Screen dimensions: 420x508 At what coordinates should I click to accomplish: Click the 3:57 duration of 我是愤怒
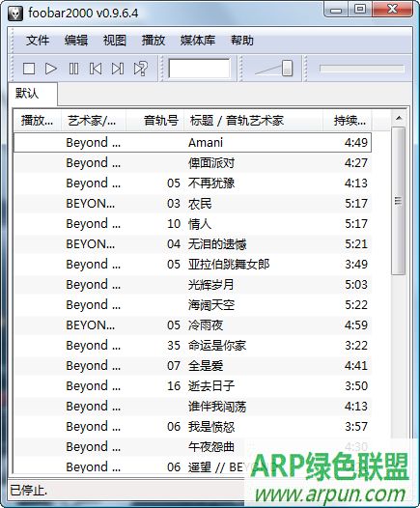tap(356, 426)
